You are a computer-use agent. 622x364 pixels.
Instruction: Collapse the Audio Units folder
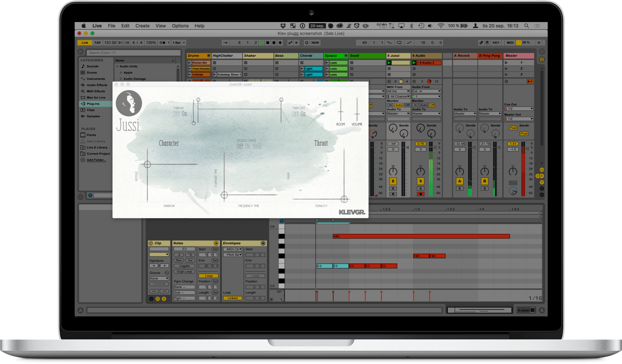[x=117, y=66]
